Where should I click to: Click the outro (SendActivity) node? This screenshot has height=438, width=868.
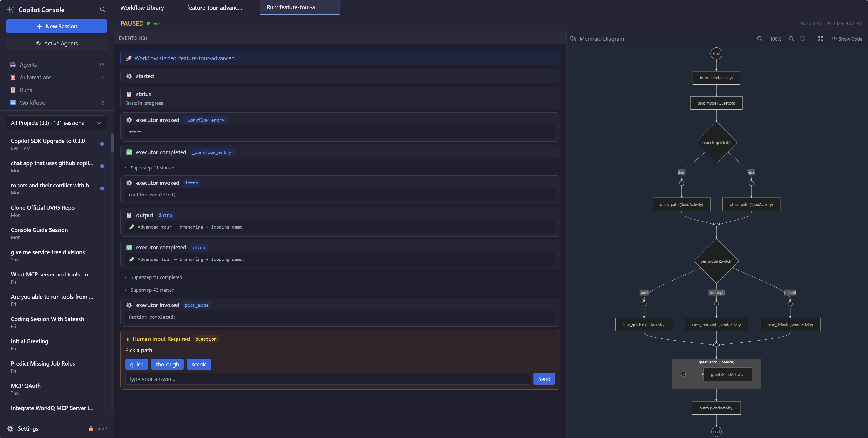(x=716, y=408)
